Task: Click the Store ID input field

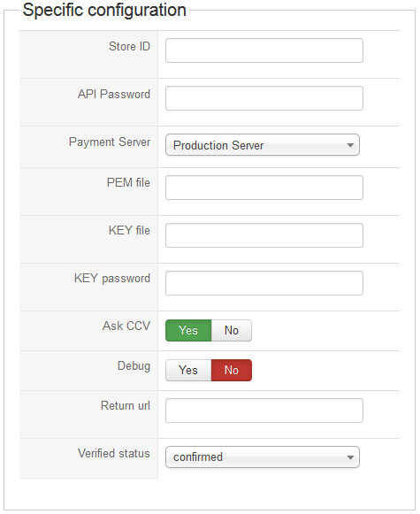Action: click(x=264, y=50)
